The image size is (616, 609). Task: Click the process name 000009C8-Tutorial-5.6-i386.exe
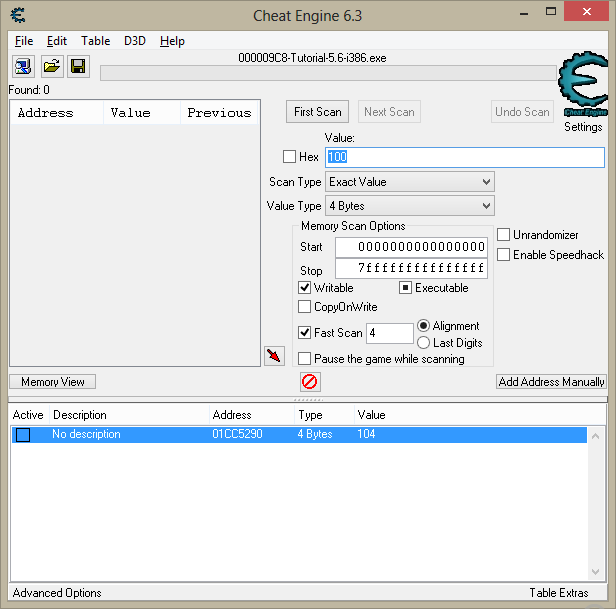(x=312, y=58)
